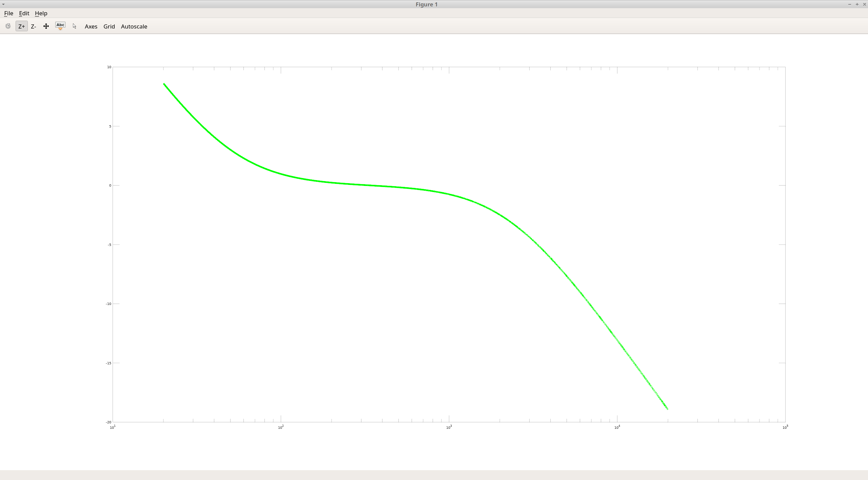The width and height of the screenshot is (868, 480).
Task: Click the Figure 1 title bar text
Action: [x=427, y=4]
